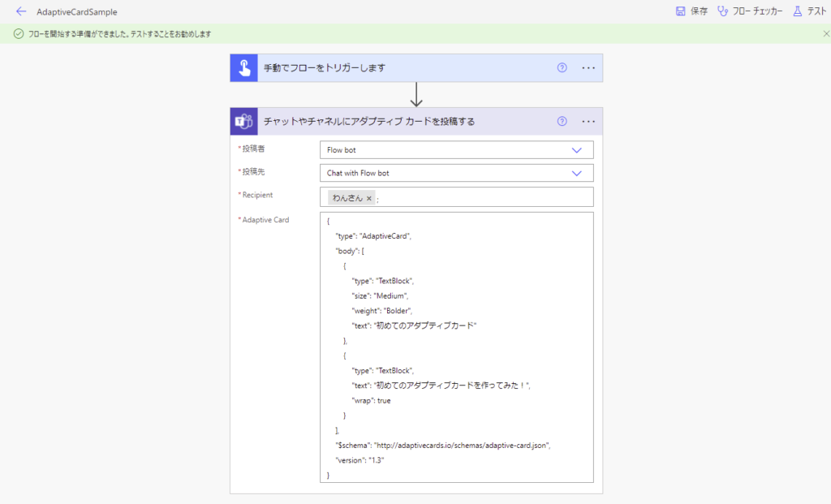Click the text line ending 作ってみた！
831x504 pixels.
click(441, 386)
